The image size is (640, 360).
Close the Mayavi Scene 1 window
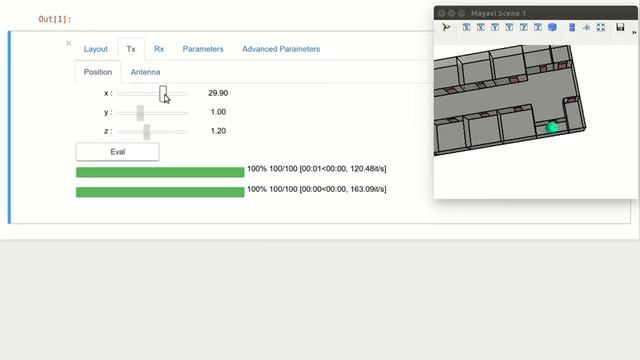pyautogui.click(x=442, y=13)
